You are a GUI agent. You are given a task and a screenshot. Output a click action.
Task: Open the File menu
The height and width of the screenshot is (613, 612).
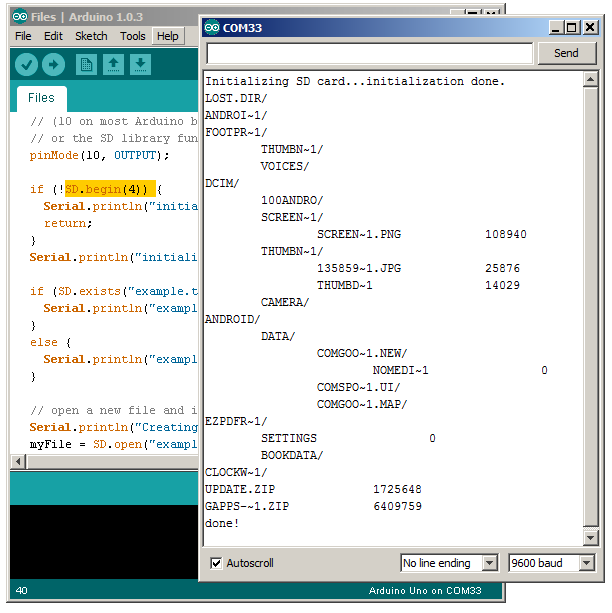(x=23, y=36)
